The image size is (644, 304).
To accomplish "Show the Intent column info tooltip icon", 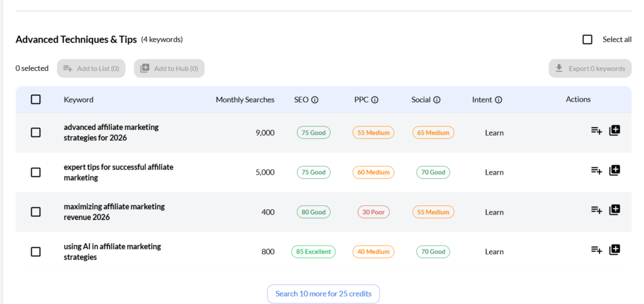I will click(499, 100).
